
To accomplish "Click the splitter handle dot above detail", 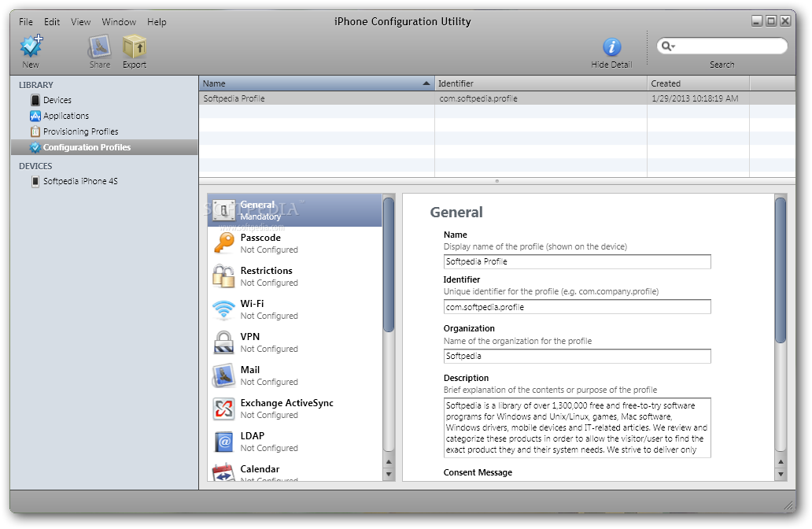I will tap(497, 181).
